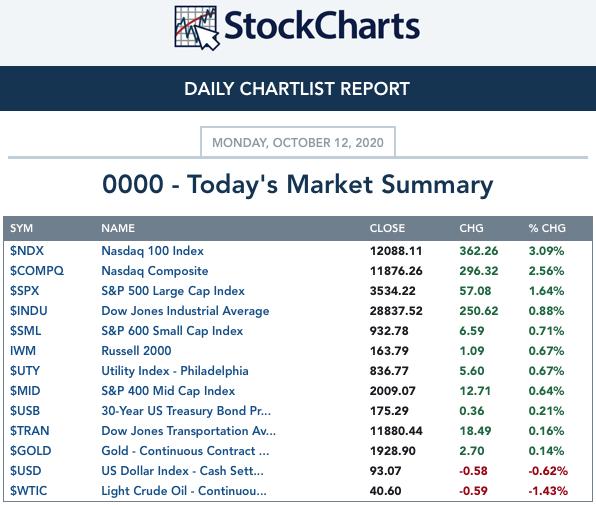Click the SYM column header
This screenshot has height=505, width=596.
pyautogui.click(x=21, y=228)
